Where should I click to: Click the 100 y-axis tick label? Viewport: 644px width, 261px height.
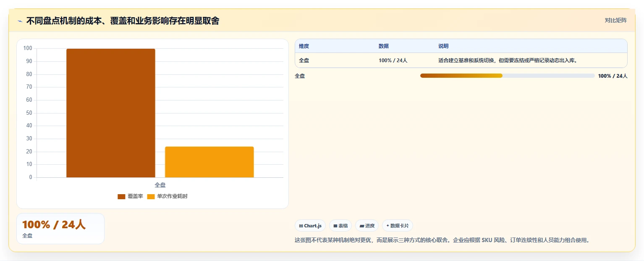tap(28, 48)
